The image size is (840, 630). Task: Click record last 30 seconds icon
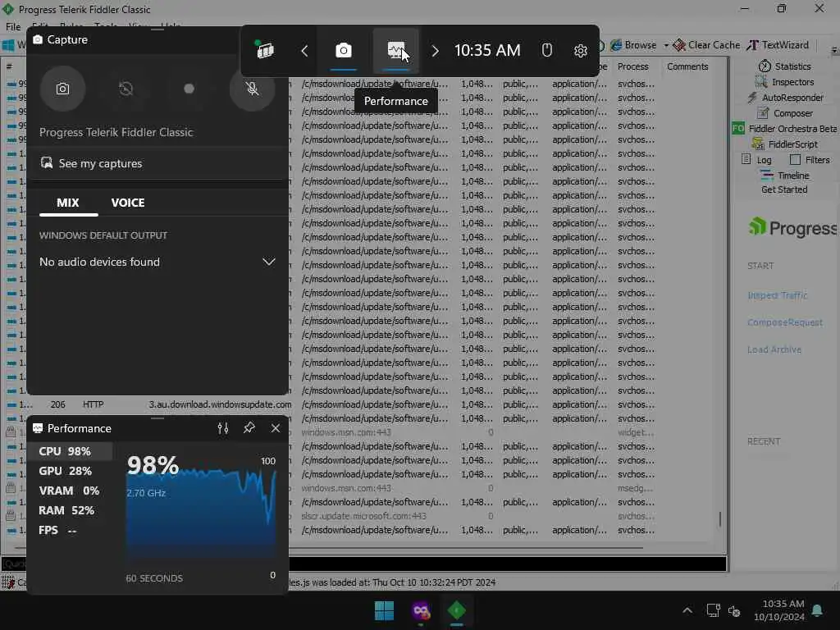126,89
